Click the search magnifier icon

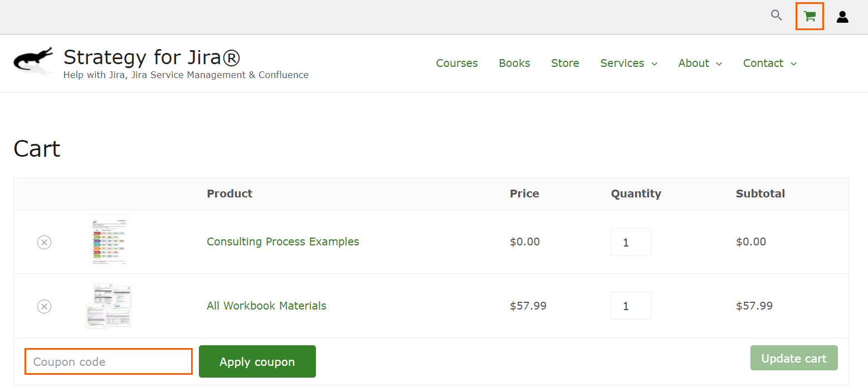(x=776, y=16)
